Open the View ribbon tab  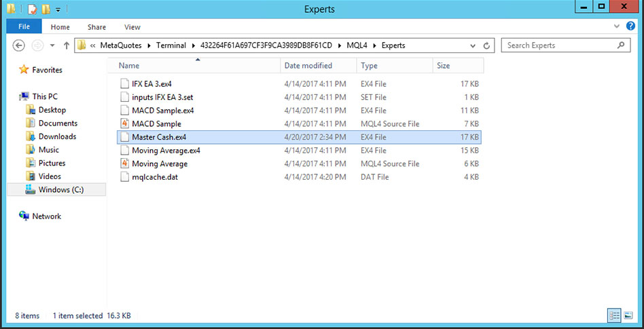(132, 27)
